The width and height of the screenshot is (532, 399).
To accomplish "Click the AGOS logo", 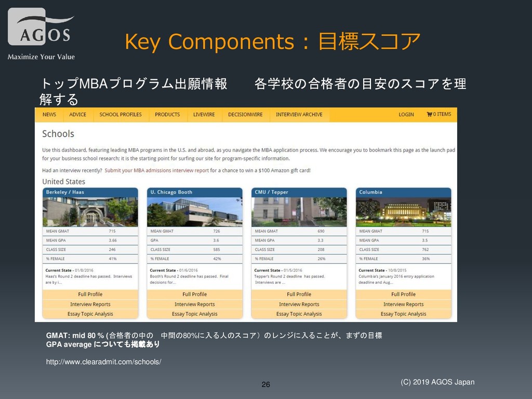I will [x=41, y=27].
